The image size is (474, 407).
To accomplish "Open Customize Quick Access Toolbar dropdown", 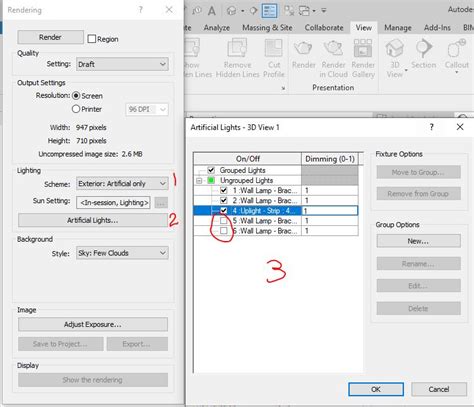I will click(x=324, y=11).
